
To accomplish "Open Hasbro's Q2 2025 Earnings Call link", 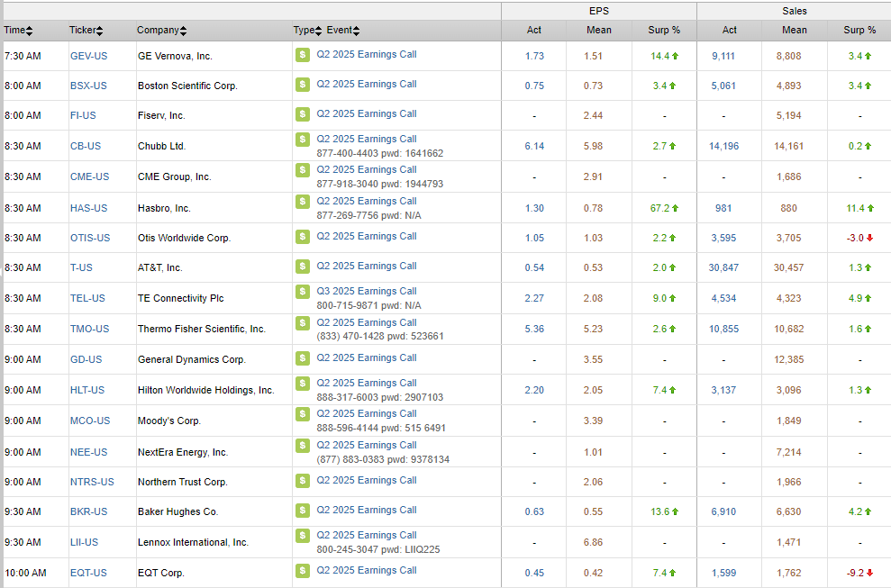I will [x=367, y=201].
